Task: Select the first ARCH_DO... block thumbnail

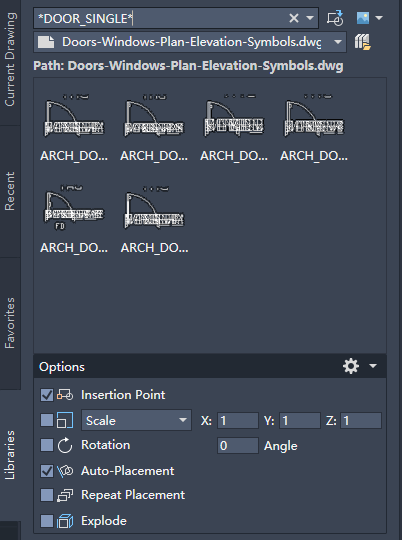Action: point(74,127)
